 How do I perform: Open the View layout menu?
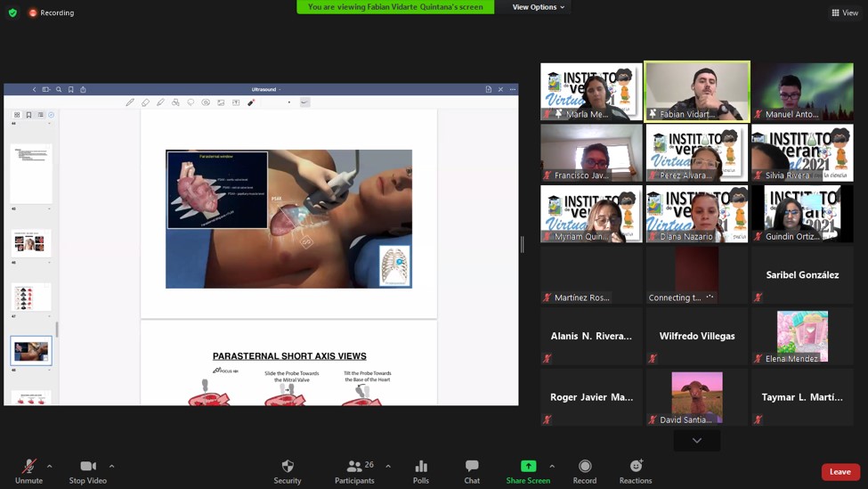(845, 12)
